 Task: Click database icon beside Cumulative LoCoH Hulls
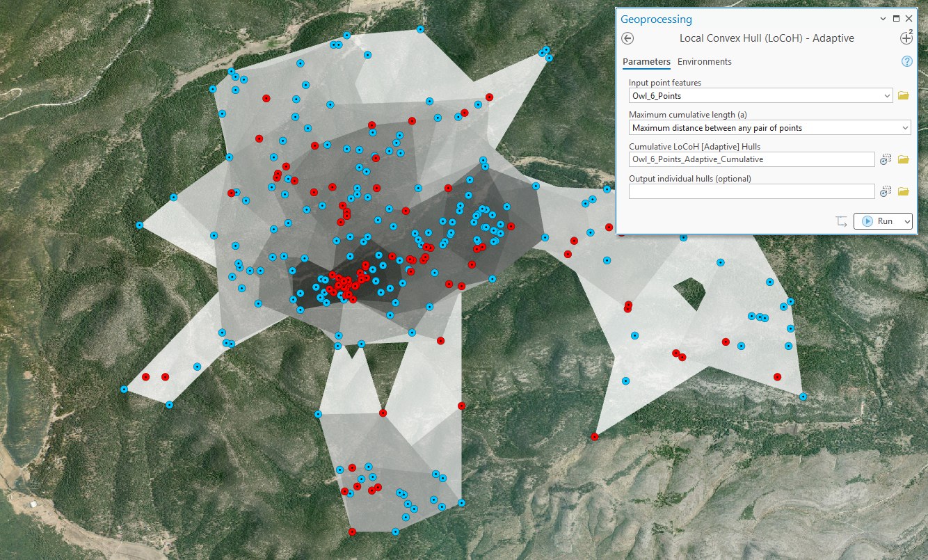coord(886,159)
